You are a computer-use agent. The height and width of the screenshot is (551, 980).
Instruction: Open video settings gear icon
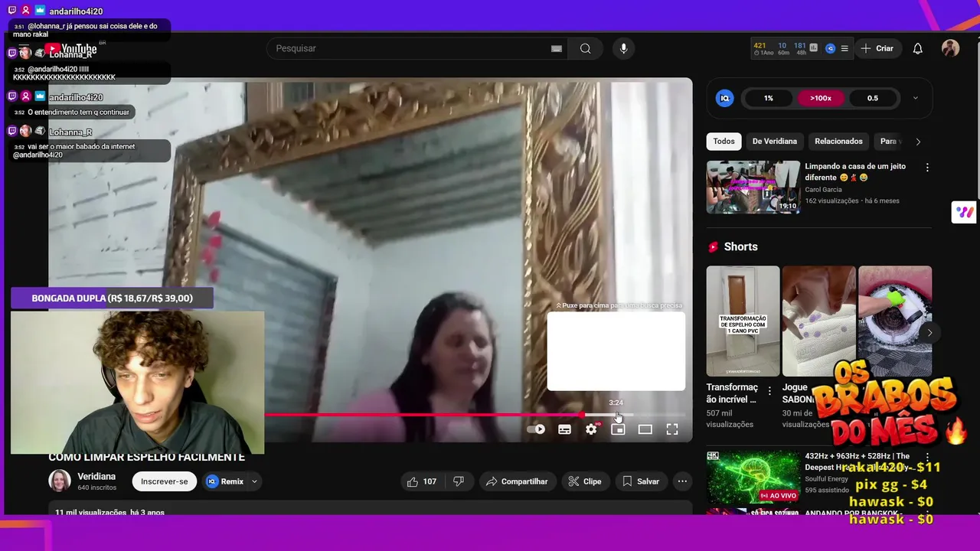coord(591,429)
